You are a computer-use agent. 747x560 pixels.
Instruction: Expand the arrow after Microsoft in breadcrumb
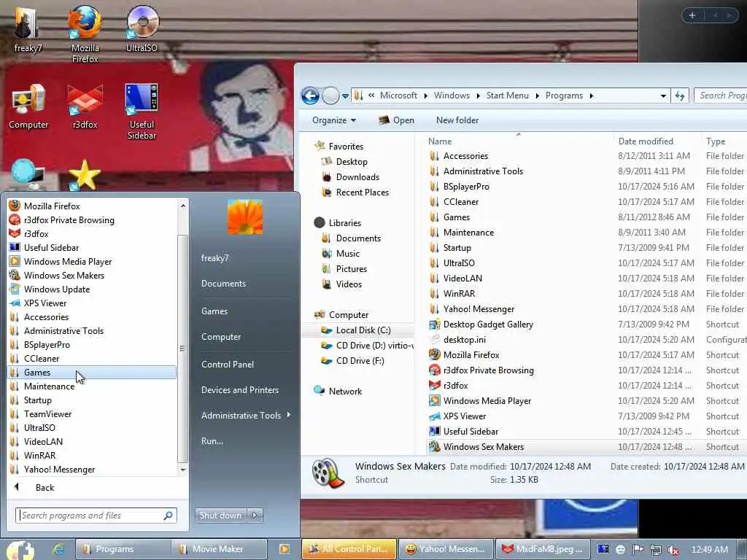click(x=425, y=96)
